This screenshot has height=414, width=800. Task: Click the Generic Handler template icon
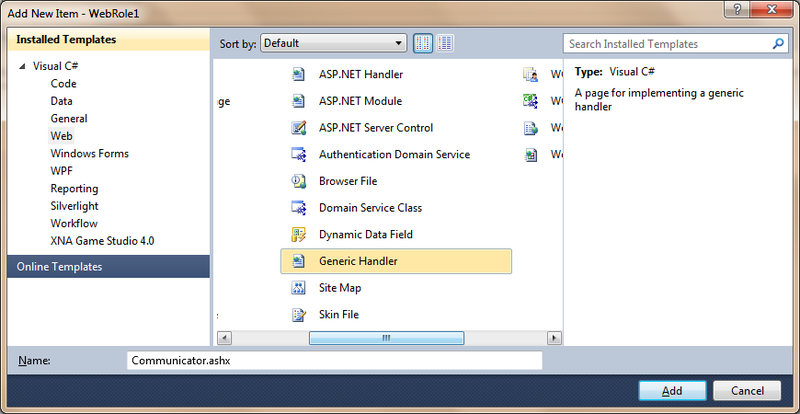click(298, 261)
